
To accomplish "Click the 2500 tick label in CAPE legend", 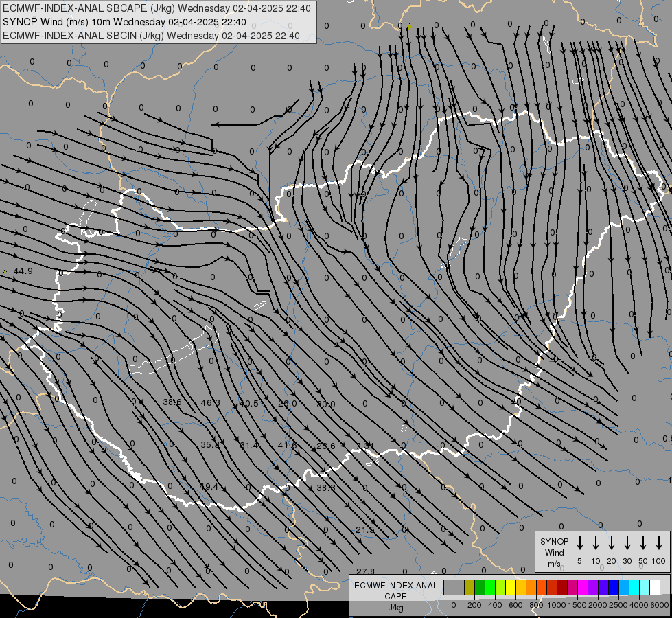I will click(x=618, y=605).
